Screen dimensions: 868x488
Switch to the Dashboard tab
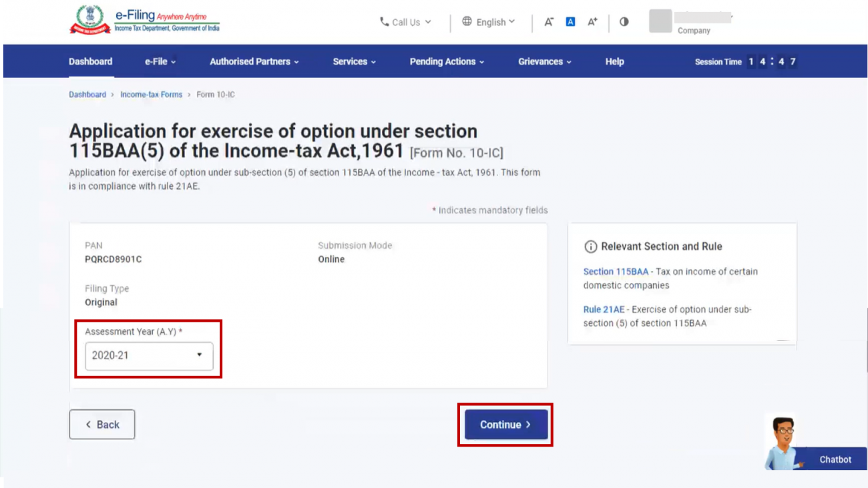coord(90,61)
